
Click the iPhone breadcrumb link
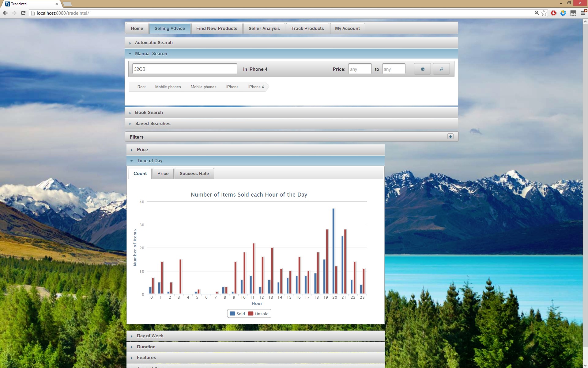(x=232, y=87)
